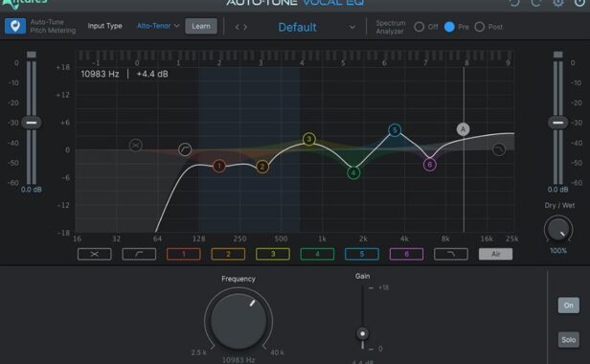Toggle Auto-Tune Pitch Metering icon
Viewport: 590px width, 364px height.
[15, 26]
